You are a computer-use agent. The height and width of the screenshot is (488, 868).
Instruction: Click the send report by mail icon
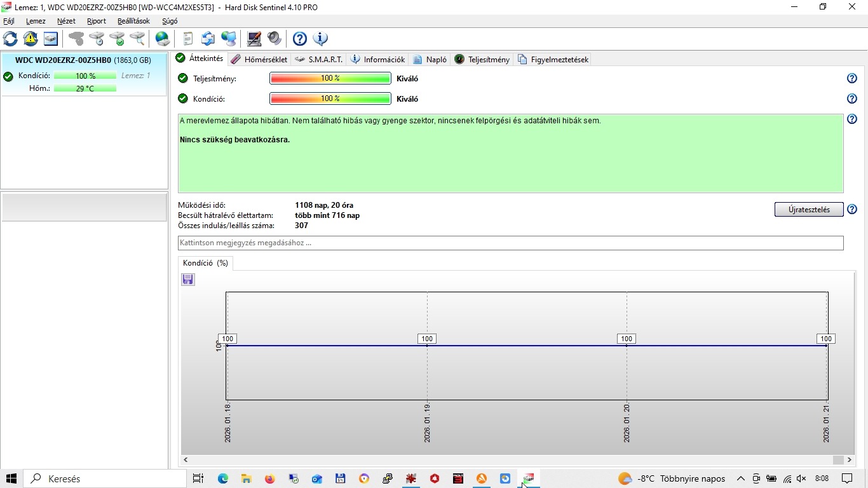[208, 39]
